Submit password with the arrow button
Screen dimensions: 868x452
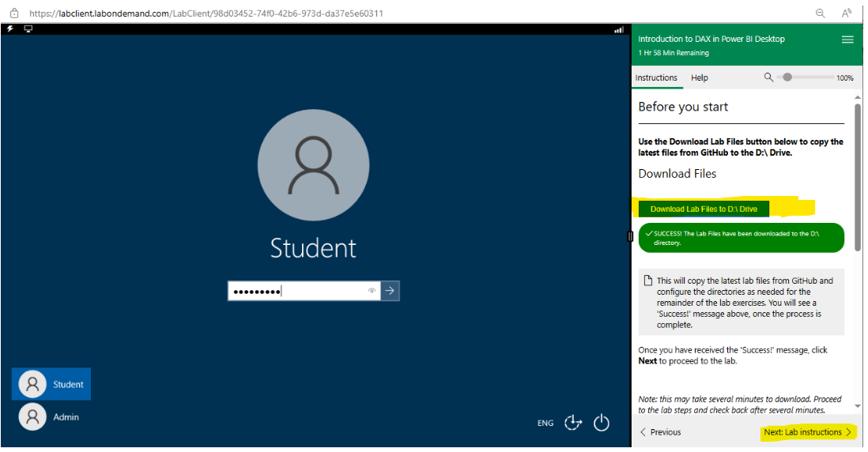(390, 291)
